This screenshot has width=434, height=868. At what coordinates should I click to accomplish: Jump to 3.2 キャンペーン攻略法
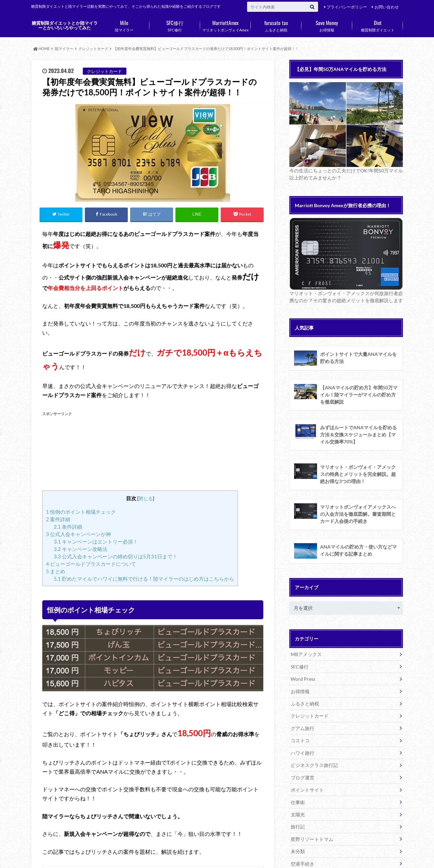click(x=80, y=549)
